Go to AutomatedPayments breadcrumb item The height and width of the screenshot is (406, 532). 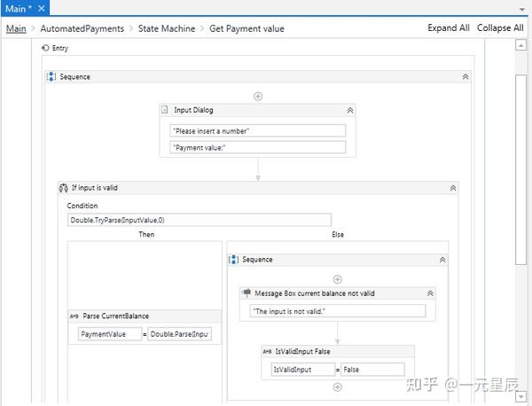82,28
